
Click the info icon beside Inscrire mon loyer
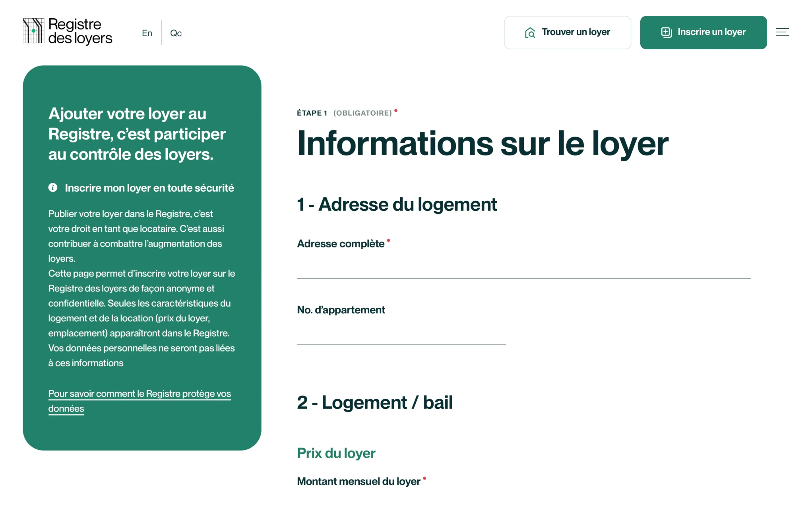53,188
